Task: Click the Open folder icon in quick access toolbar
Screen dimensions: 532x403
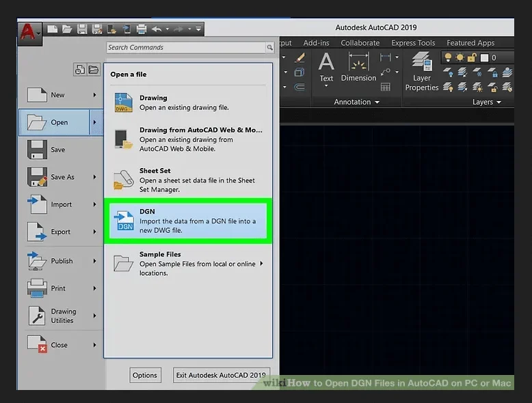Action: (67, 29)
